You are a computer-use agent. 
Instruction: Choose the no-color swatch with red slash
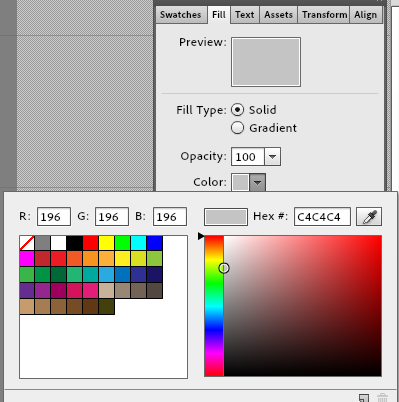tap(27, 243)
